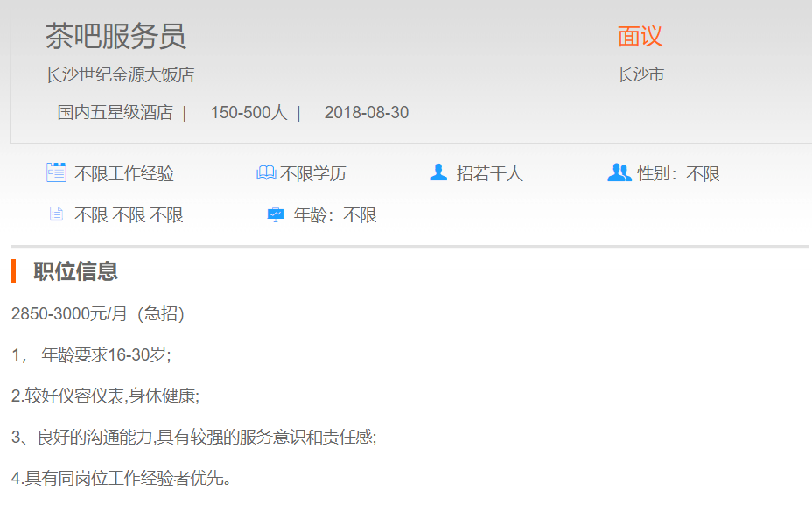Click the 150-500人 company size text
Viewport: 812px width, 512px height.
(x=248, y=113)
